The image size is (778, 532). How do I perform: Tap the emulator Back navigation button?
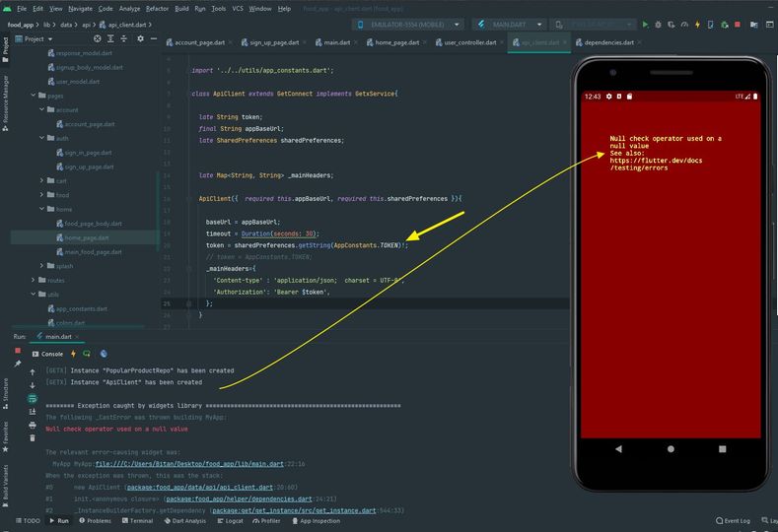(x=618, y=449)
